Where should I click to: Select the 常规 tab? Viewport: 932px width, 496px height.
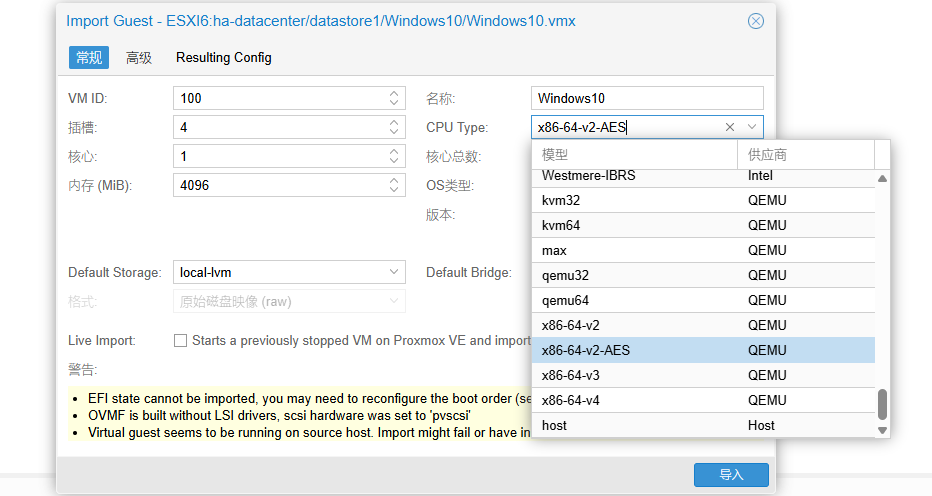[89, 58]
